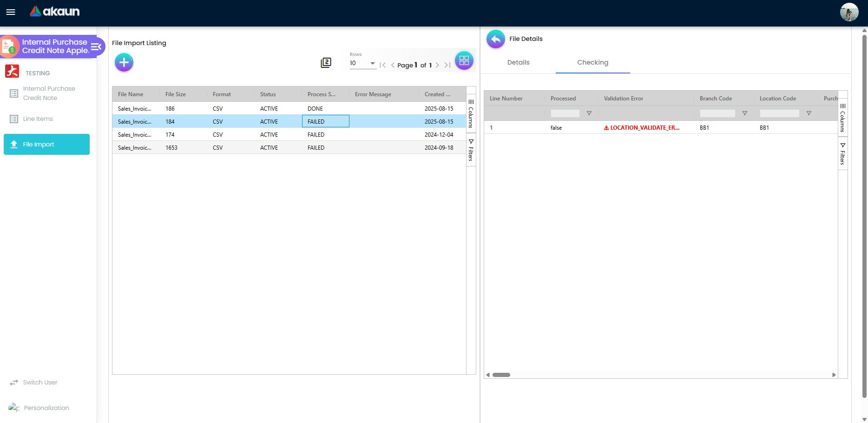Go to first page of the listing
The height and width of the screenshot is (423, 868).
383,65
